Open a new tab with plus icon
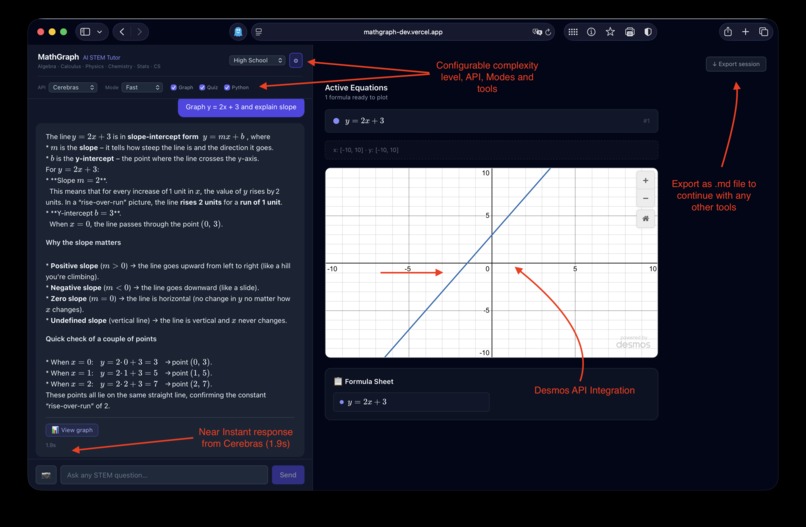Viewport: 806px width, 527px height. point(745,32)
